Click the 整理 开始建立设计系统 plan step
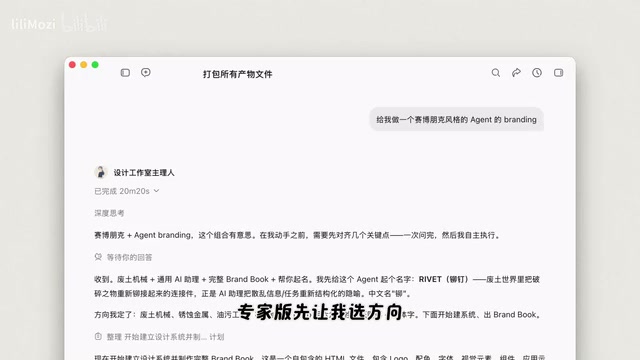Image resolution: width=640 pixels, height=360 pixels. [159, 337]
